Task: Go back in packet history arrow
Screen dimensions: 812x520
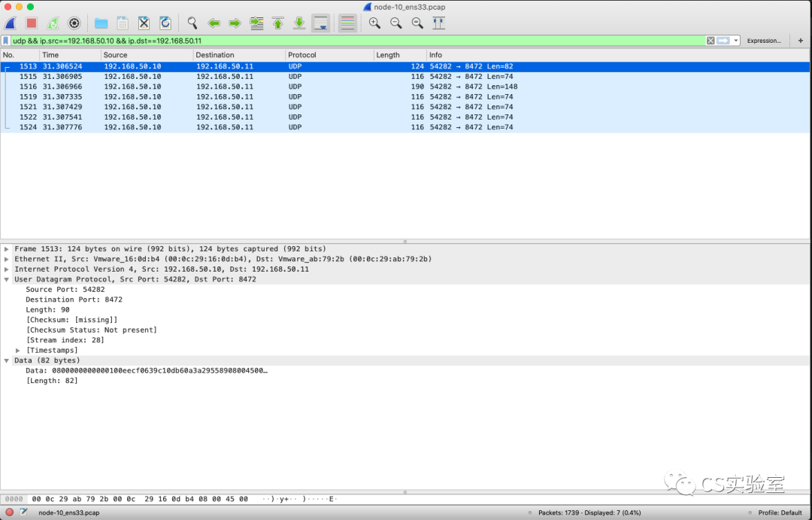Action: pos(214,23)
